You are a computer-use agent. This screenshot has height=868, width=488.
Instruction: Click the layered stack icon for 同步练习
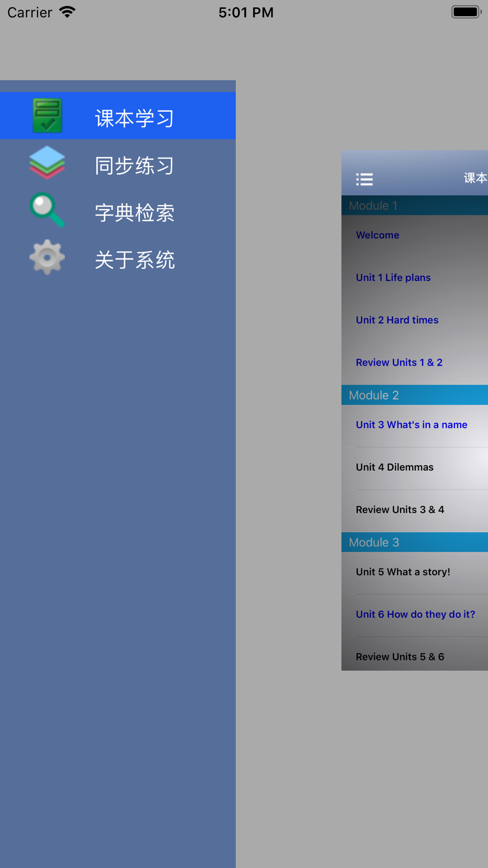pyautogui.click(x=47, y=163)
